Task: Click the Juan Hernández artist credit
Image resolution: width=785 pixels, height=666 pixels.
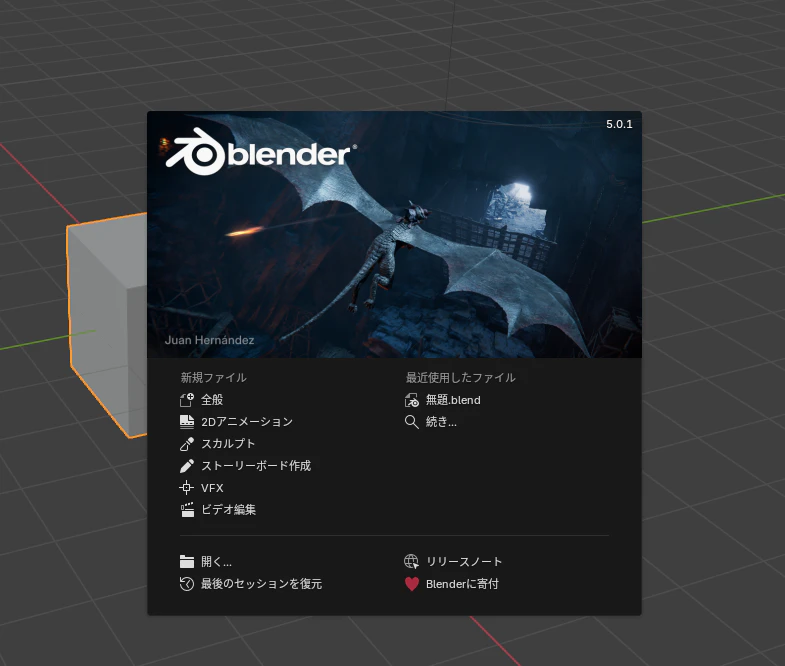Action: pyautogui.click(x=209, y=340)
